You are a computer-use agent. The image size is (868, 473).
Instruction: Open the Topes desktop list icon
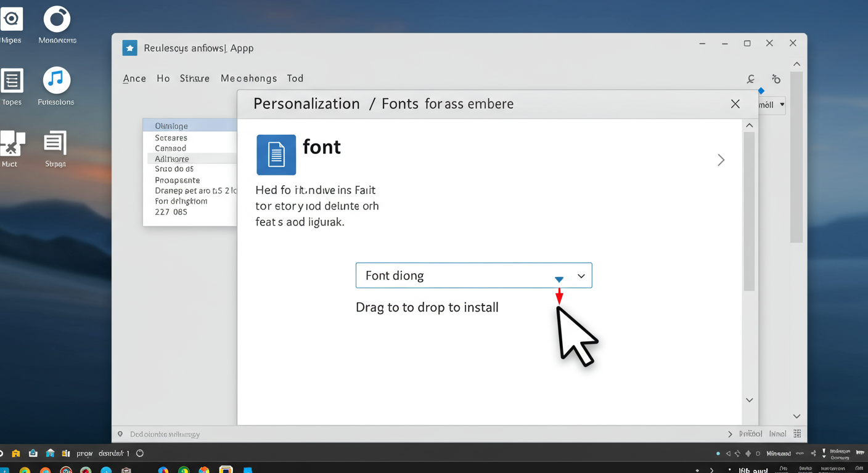tap(12, 81)
